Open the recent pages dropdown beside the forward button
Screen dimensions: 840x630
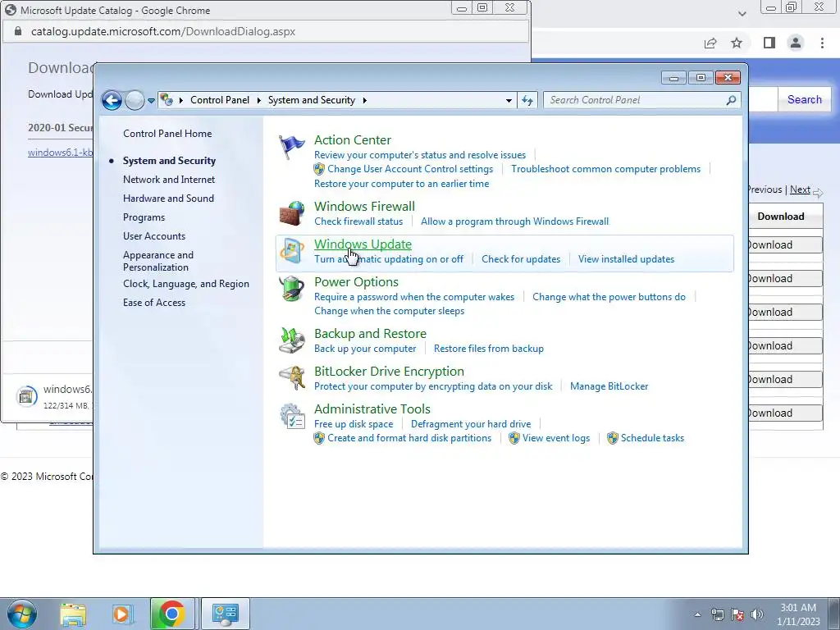151,101
